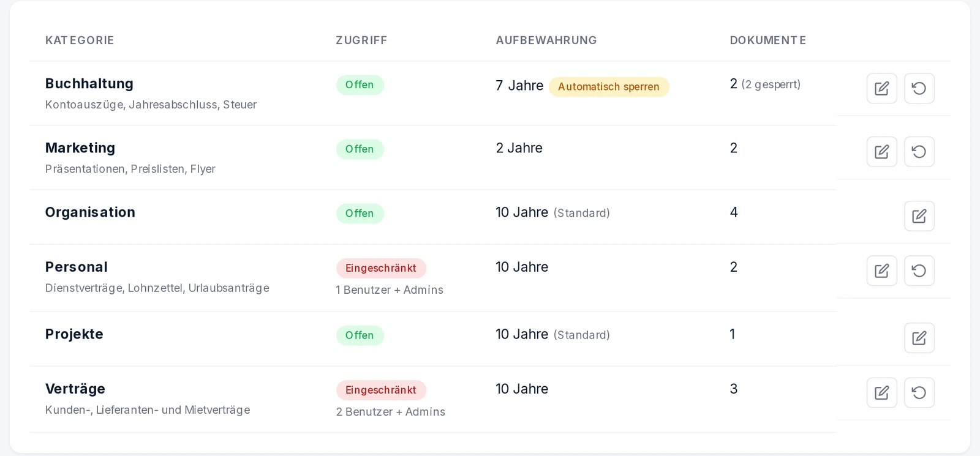Click the Offen badge for Buchhaltung

click(x=360, y=85)
